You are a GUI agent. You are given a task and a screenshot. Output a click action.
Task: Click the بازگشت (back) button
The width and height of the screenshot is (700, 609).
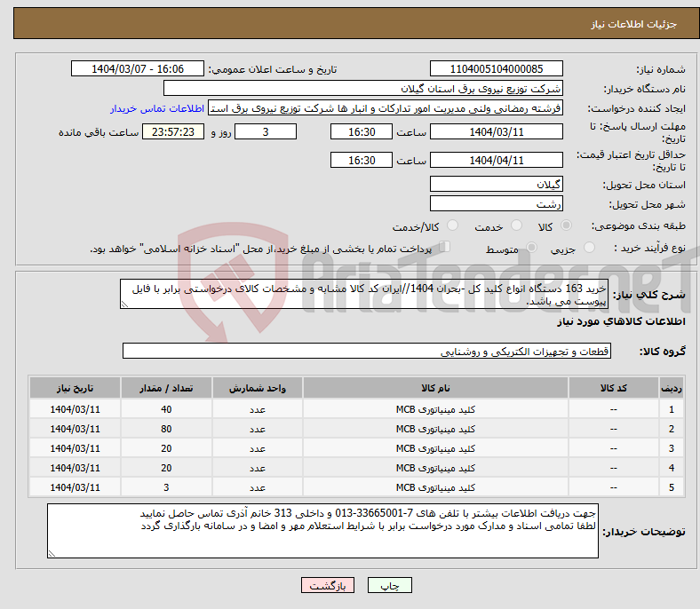point(329,586)
